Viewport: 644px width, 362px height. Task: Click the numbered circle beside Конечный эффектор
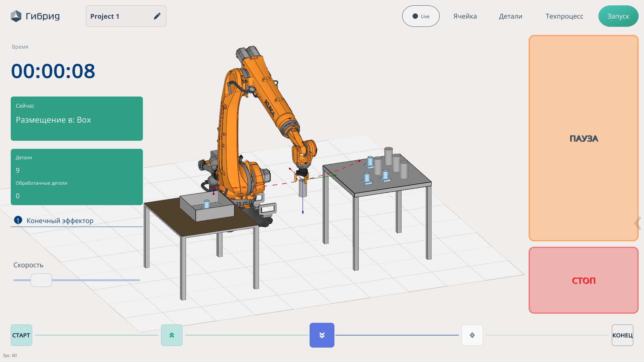pos(18,220)
